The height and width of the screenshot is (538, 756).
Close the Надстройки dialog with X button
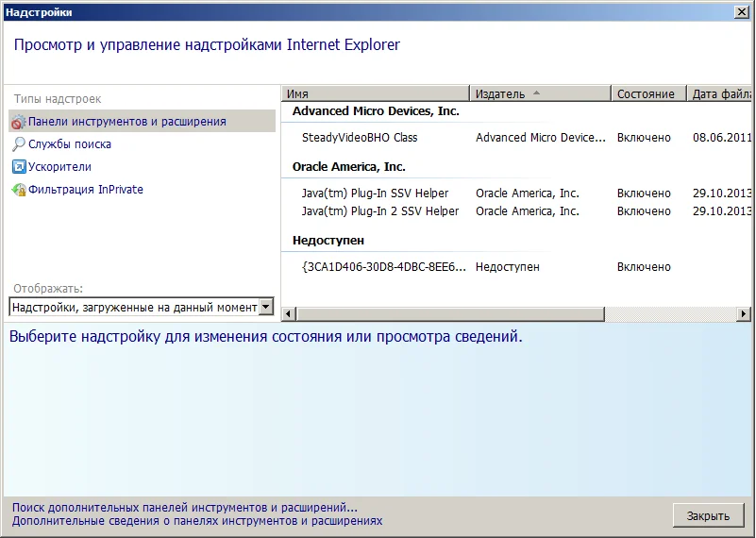click(742, 12)
